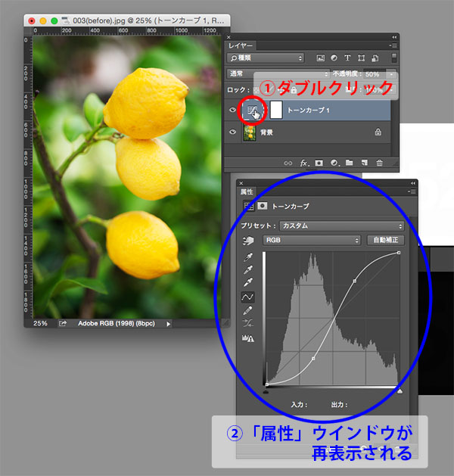This screenshot has width=454, height=476.
Task: Select the 属性 panel tab
Action: (x=247, y=192)
